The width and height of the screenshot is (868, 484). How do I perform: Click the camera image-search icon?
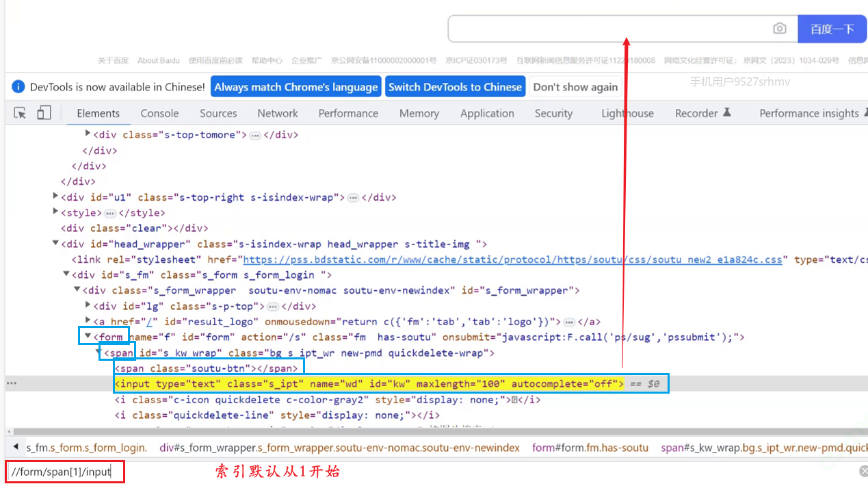click(x=779, y=29)
